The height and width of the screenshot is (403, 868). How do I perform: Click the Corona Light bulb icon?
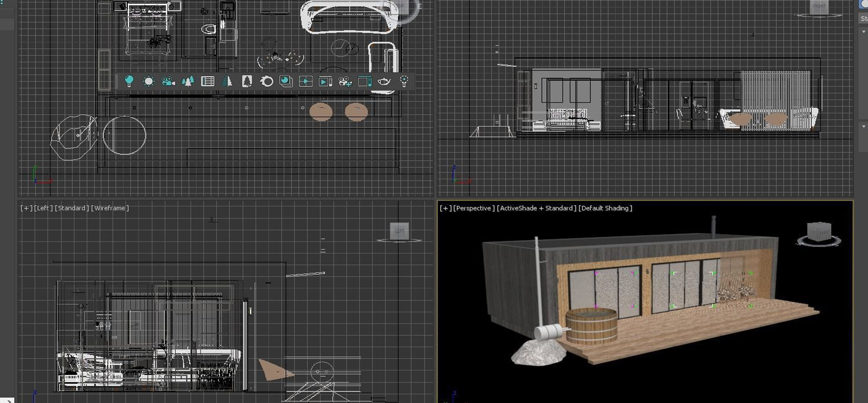pyautogui.click(x=129, y=81)
